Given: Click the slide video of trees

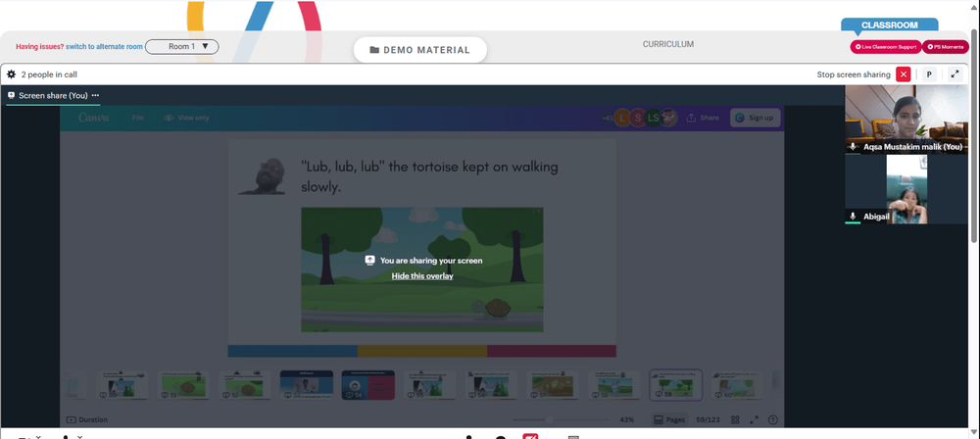Looking at the screenshot, I should [421, 269].
